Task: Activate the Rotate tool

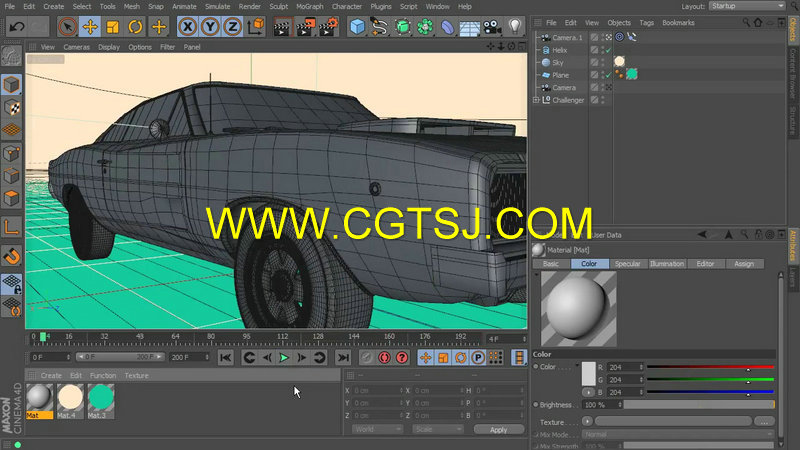Action: [135, 27]
